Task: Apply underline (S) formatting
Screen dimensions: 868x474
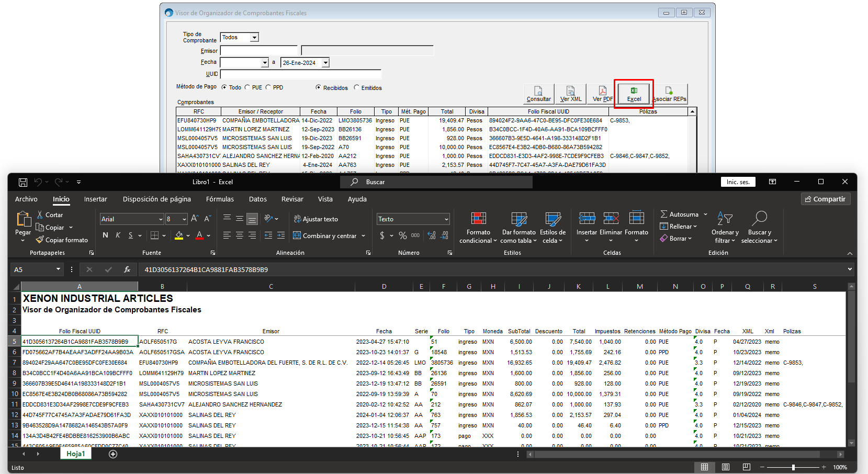Action: click(131, 235)
